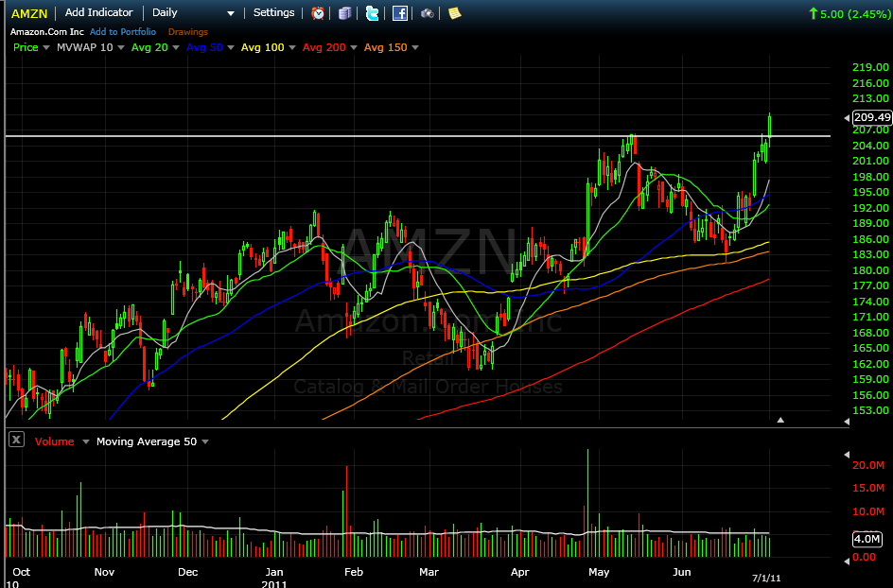The image size is (893, 588).
Task: Share chart via Facebook icon
Action: [x=400, y=13]
